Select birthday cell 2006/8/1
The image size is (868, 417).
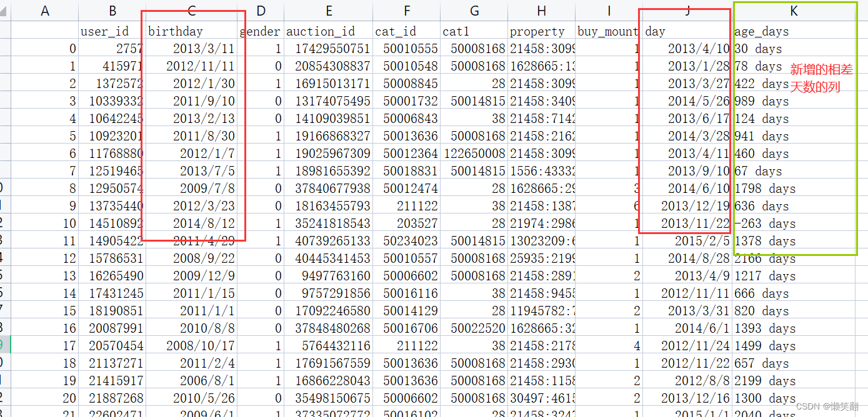[192, 381]
